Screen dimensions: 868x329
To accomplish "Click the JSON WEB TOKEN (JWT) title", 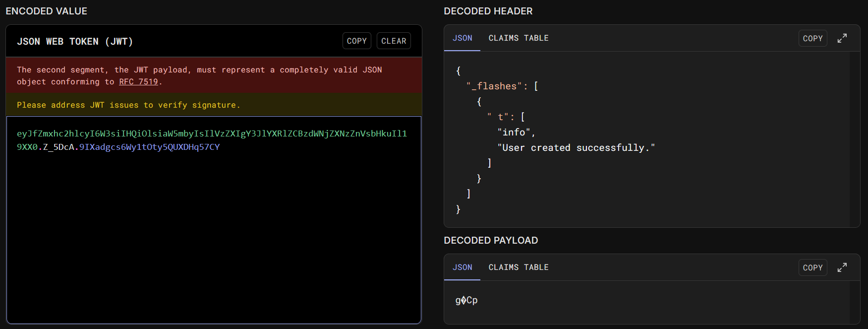I will [75, 42].
